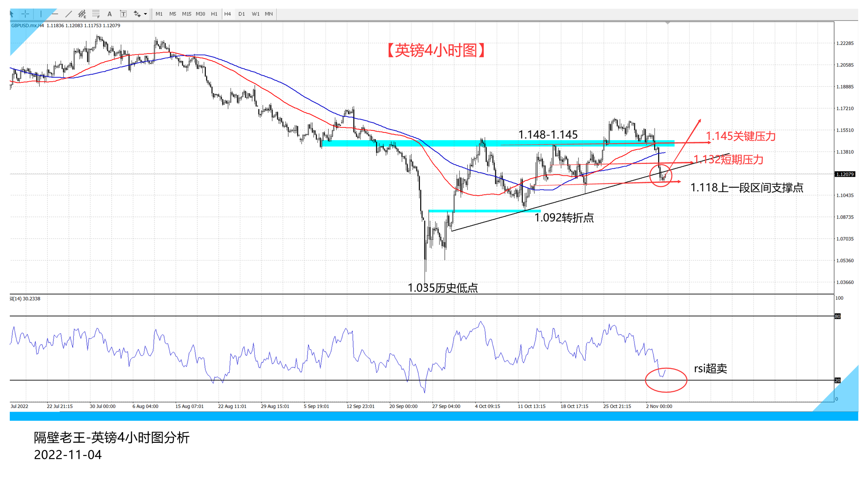Click the RSI level 80 marker

coord(837,316)
